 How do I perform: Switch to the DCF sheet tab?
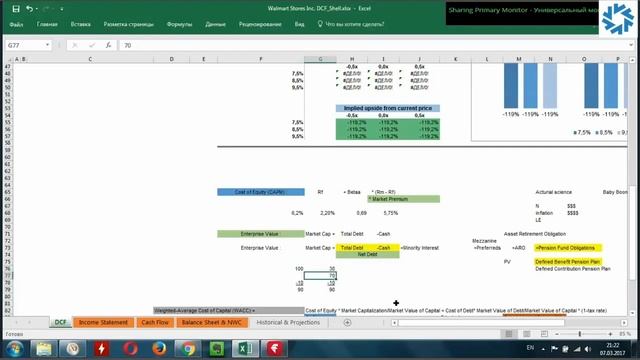[x=60, y=322]
